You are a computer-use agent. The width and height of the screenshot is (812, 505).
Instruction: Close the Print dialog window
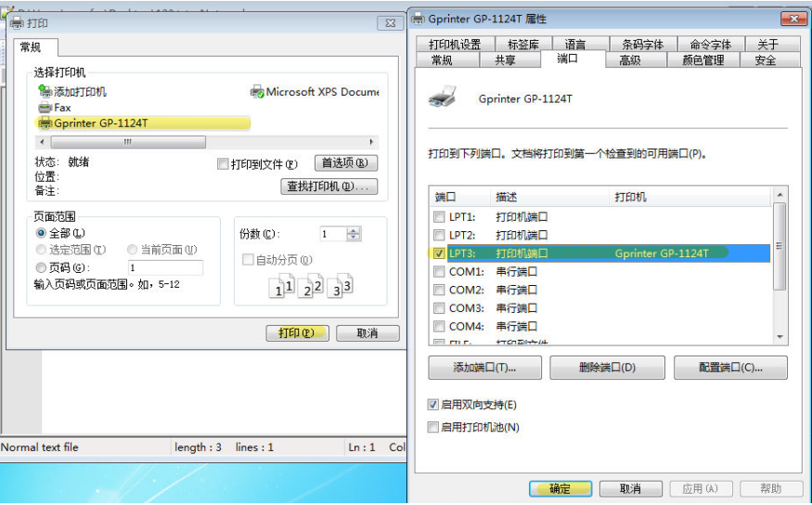tap(391, 23)
